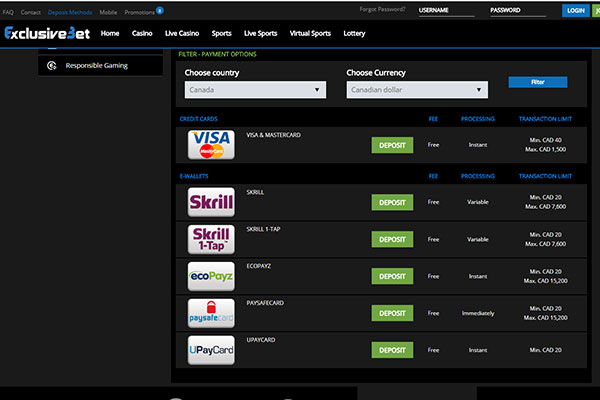Image resolution: width=600 pixels, height=400 pixels.
Task: Click Deposit button for Skrill
Action: coord(392,202)
